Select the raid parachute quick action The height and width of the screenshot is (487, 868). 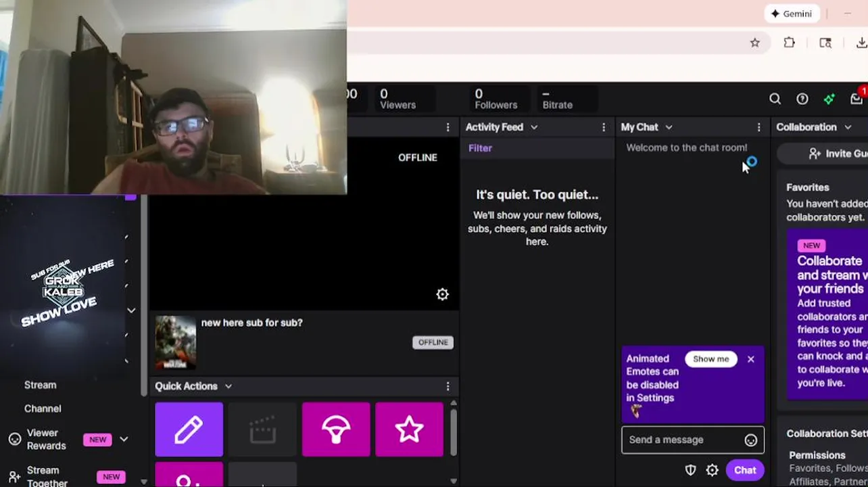(x=336, y=430)
